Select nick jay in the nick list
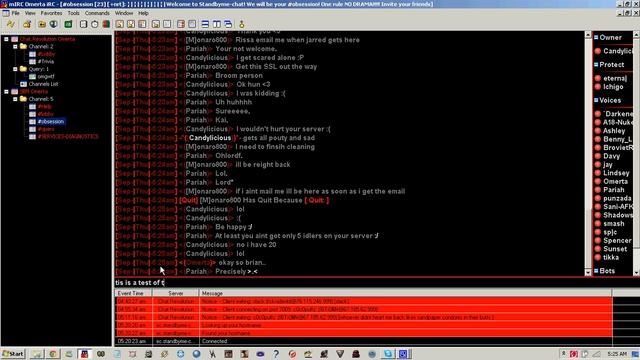The width and height of the screenshot is (640, 360). pos(608,164)
